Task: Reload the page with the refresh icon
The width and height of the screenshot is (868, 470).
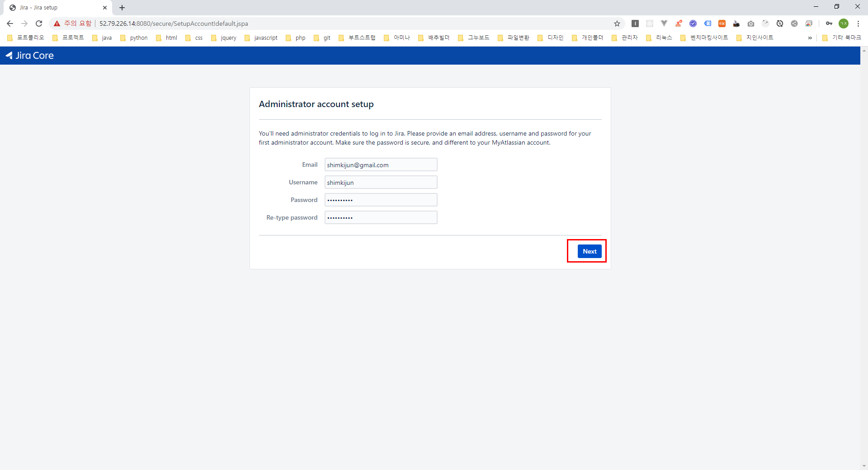Action: (x=39, y=23)
